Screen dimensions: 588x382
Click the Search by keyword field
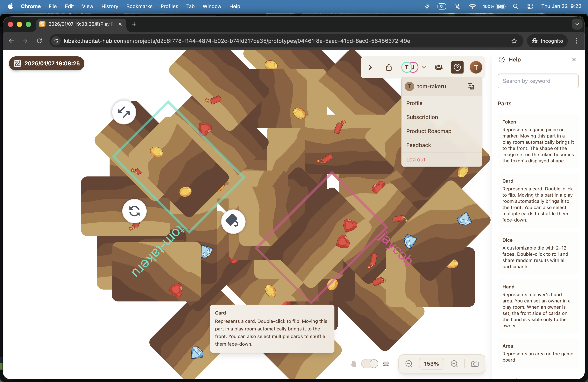click(x=538, y=81)
